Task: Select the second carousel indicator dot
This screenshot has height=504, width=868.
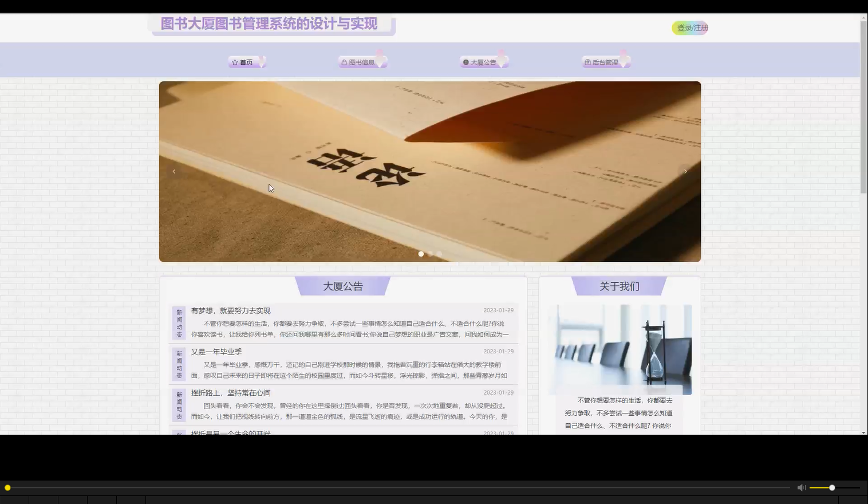Action: coord(430,254)
